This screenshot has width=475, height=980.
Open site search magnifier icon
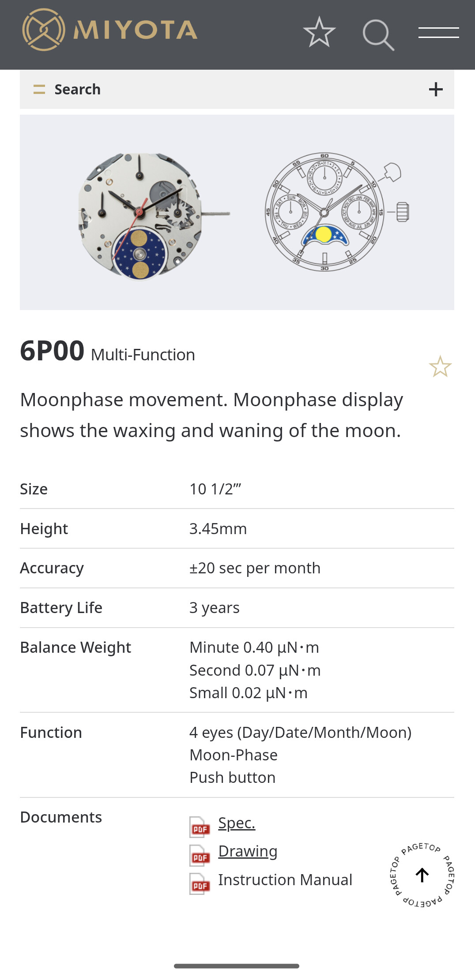tap(378, 35)
